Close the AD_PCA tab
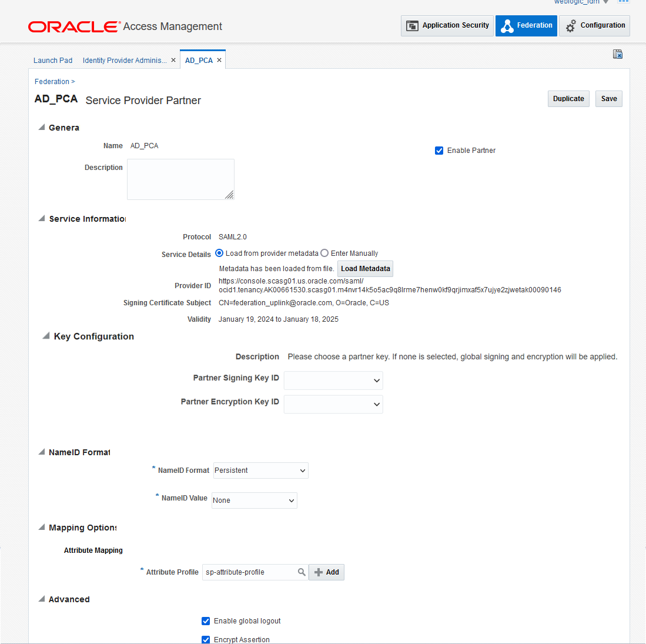The height and width of the screenshot is (644, 646). point(219,60)
